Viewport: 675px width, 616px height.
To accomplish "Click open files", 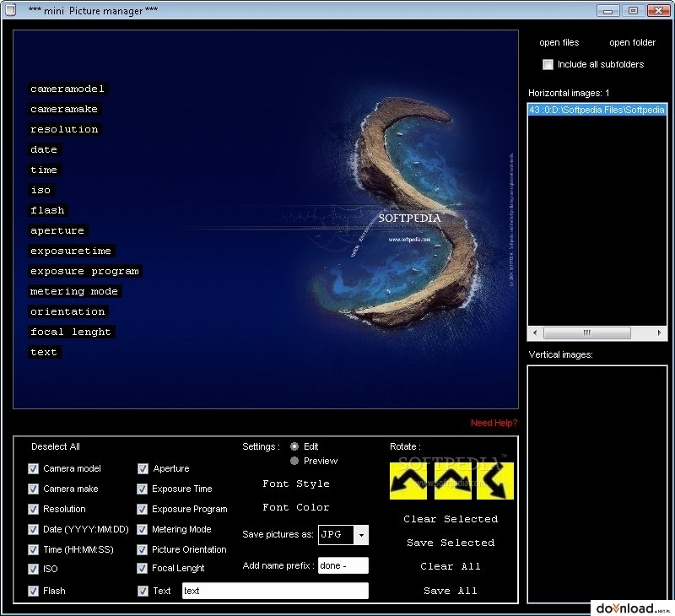I will (x=559, y=43).
